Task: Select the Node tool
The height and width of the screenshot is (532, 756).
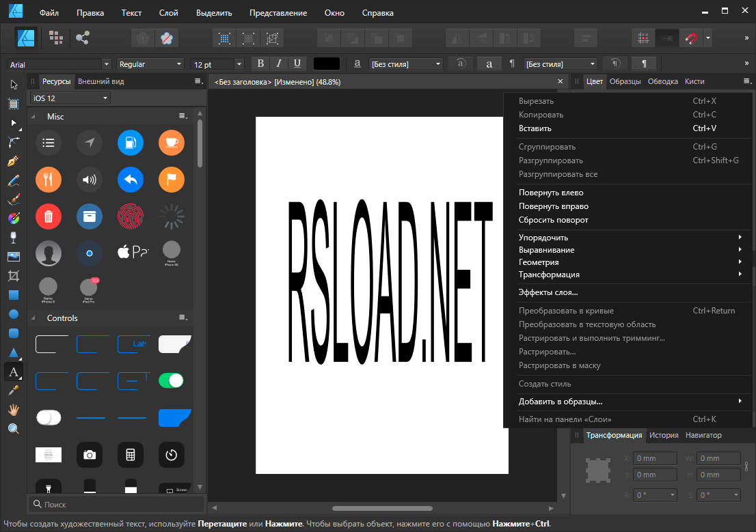Action: click(14, 123)
